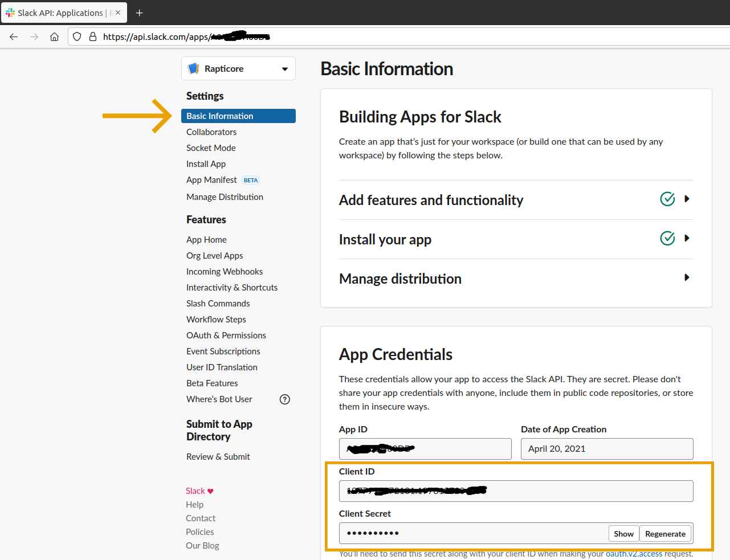Screen dimensions: 730x560
Task: Click the Client ID field
Action: tap(516, 491)
